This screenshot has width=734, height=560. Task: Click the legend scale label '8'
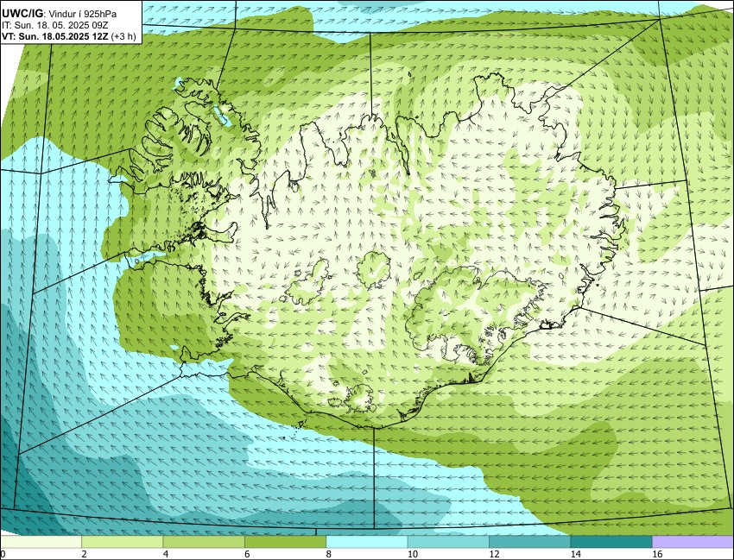point(329,554)
